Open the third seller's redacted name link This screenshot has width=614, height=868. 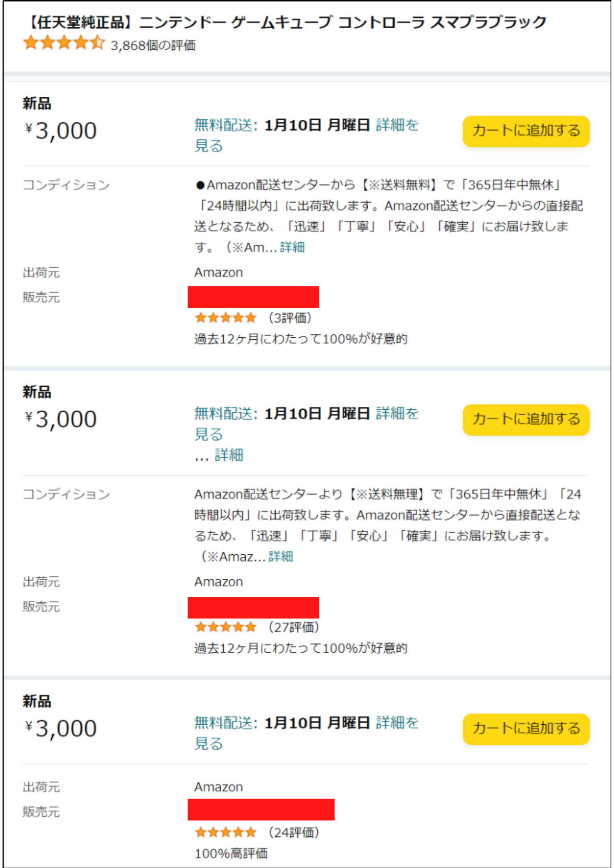pos(261,809)
